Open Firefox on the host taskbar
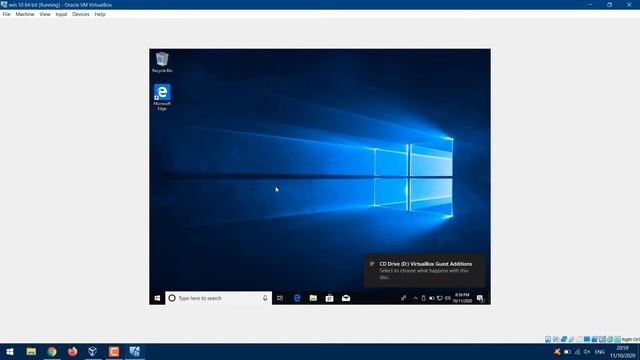The height and width of the screenshot is (360, 640). pos(73,351)
